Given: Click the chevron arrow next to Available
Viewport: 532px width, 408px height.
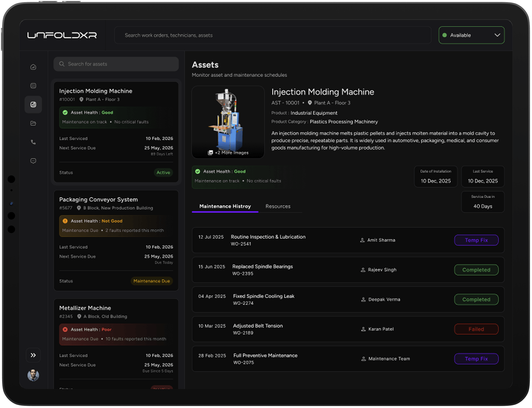Looking at the screenshot, I should [497, 35].
